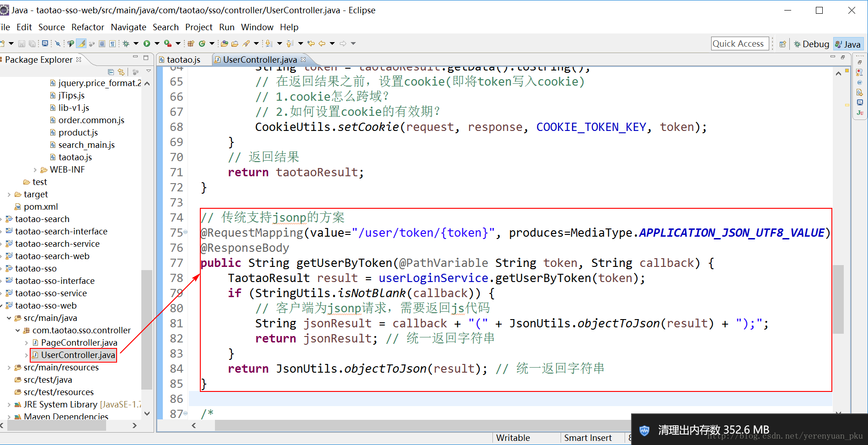This screenshot has height=445, width=868.
Task: Click the green bug Debug launch icon
Action: (126, 43)
